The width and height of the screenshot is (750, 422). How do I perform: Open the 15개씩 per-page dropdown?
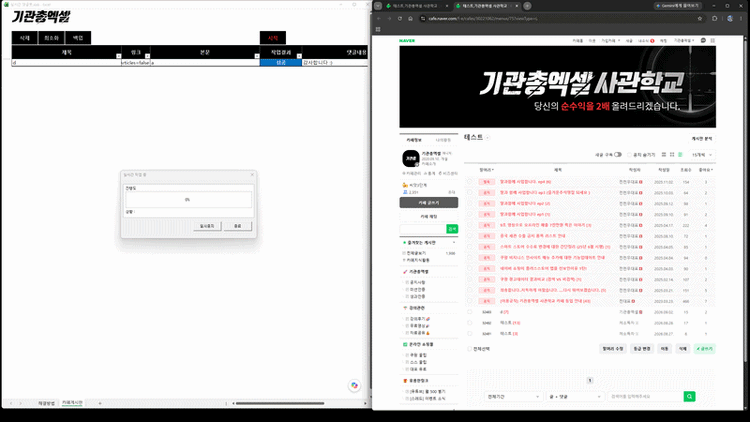702,155
